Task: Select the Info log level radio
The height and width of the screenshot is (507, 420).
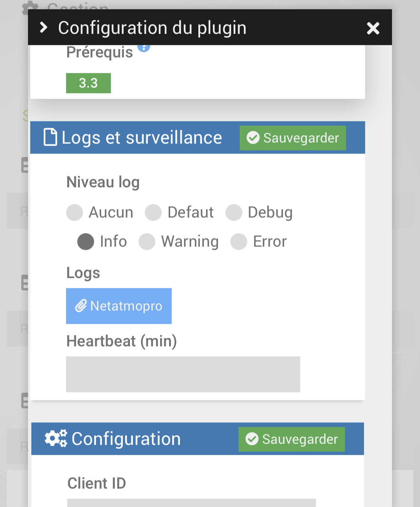Action: tap(85, 242)
